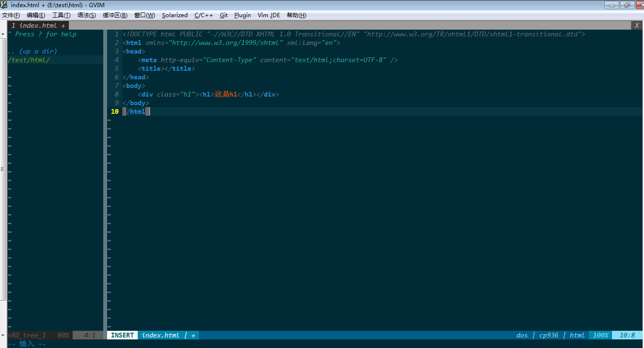Open the Git menu
Image resolution: width=644 pixels, height=348 pixels.
(x=224, y=15)
